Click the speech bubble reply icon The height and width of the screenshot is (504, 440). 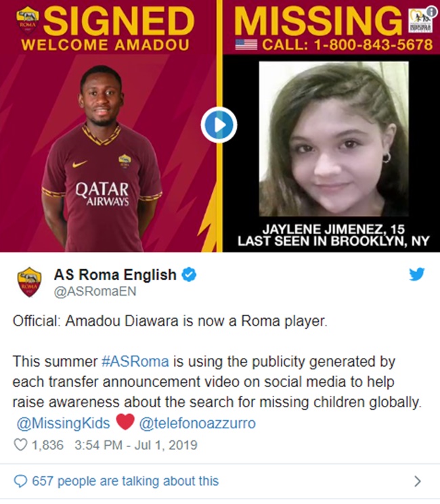tap(20, 481)
